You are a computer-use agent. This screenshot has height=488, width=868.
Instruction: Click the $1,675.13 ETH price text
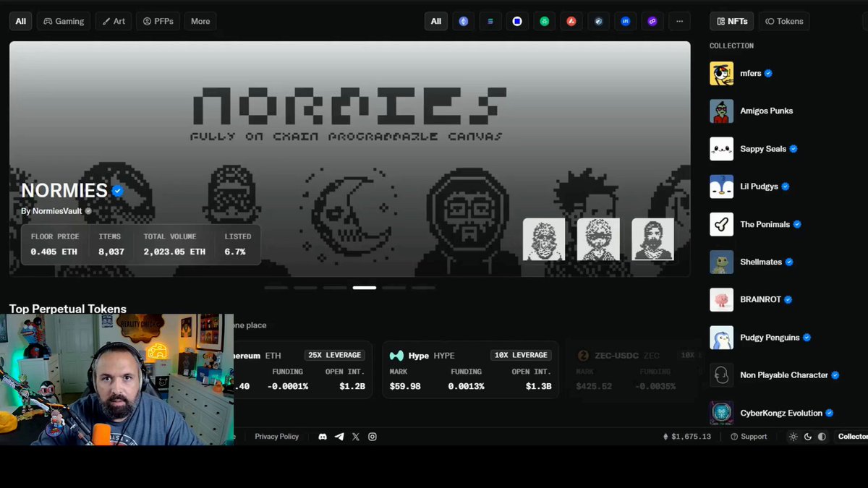691,437
